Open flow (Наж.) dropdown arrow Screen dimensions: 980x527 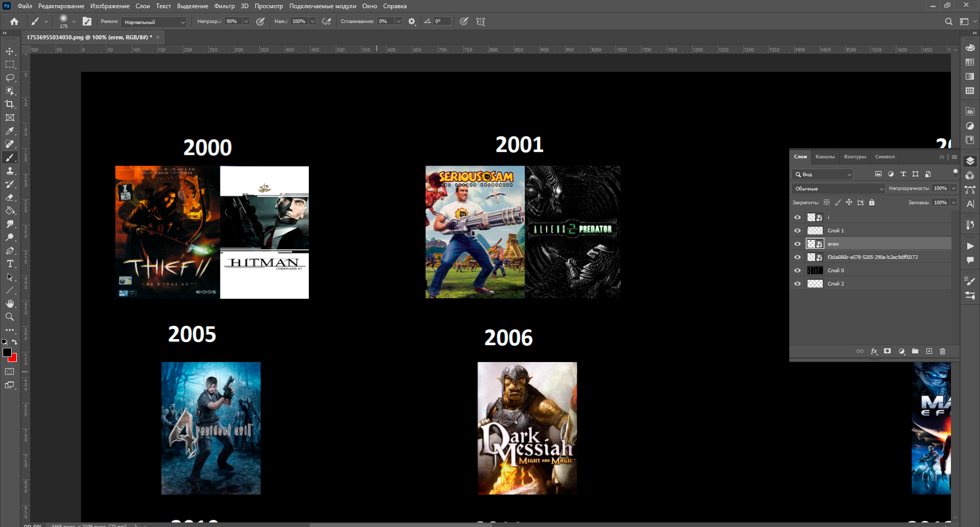pyautogui.click(x=312, y=21)
